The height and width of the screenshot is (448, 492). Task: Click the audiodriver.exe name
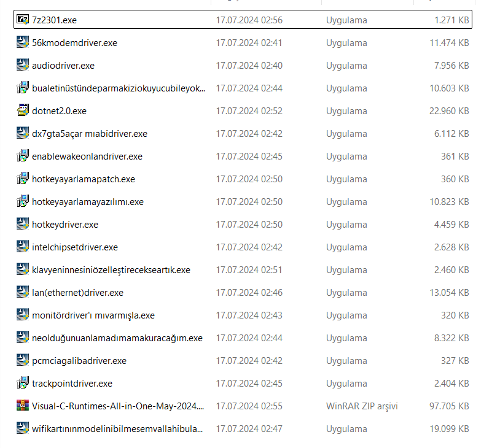coord(63,66)
